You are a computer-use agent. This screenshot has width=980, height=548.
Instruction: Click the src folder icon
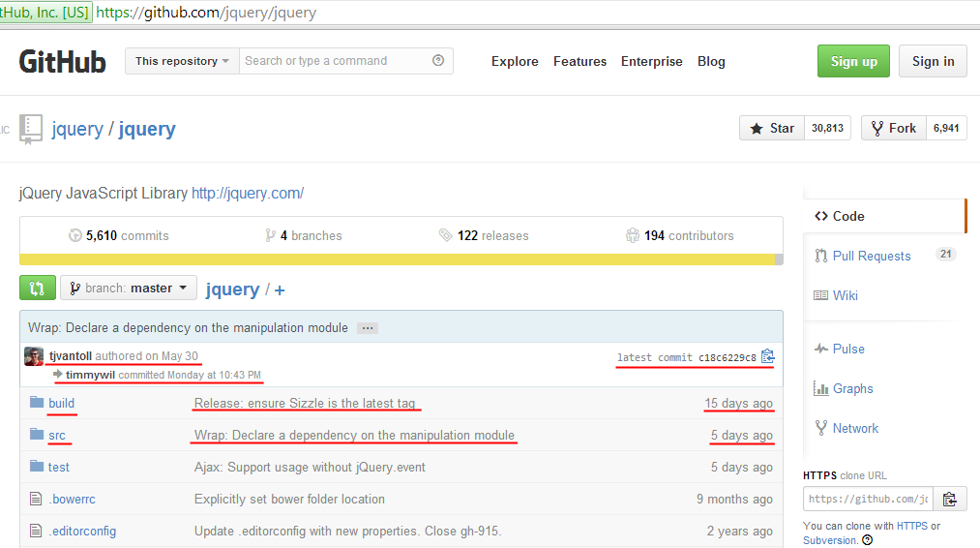37,434
